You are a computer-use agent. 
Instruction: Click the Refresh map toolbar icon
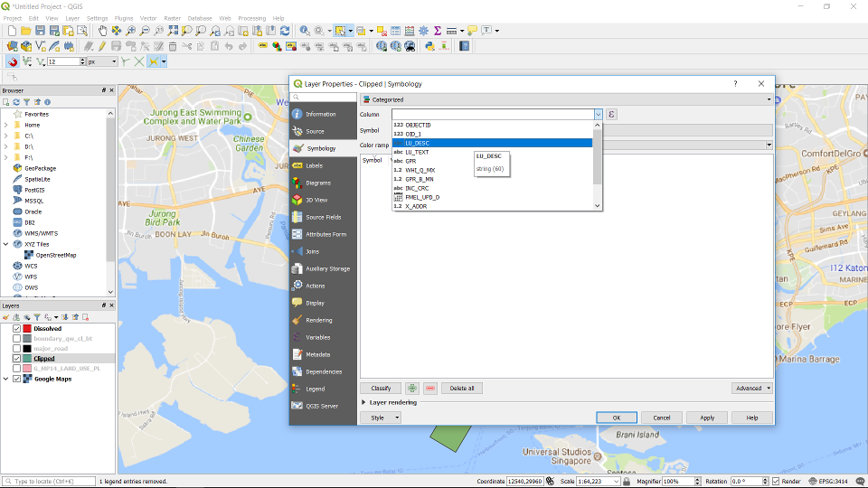pos(285,31)
